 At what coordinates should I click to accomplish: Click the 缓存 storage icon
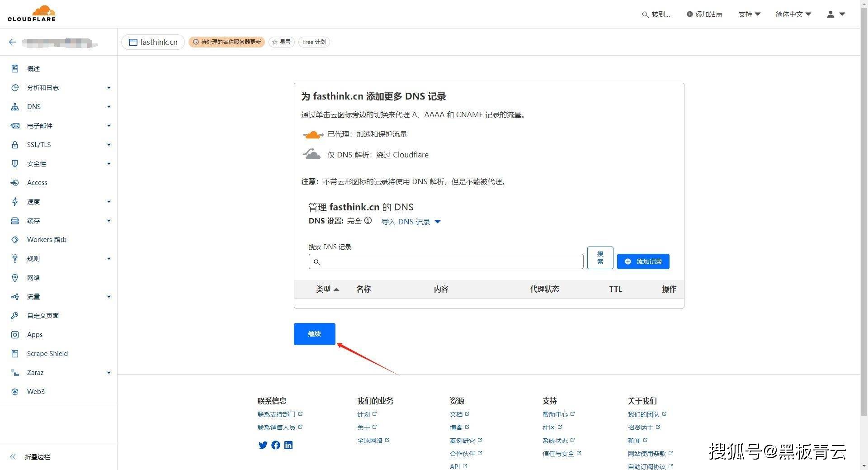(15, 221)
